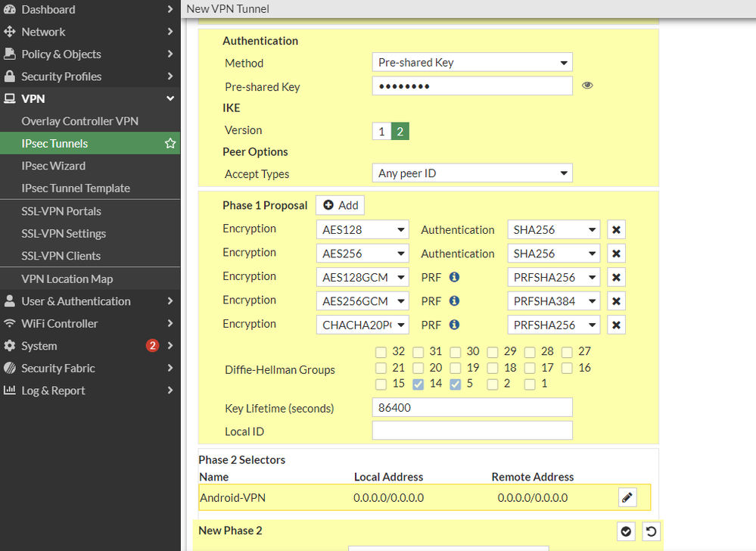Click the Key Lifetime seconds field
Screen dimensions: 756x551
(471, 408)
